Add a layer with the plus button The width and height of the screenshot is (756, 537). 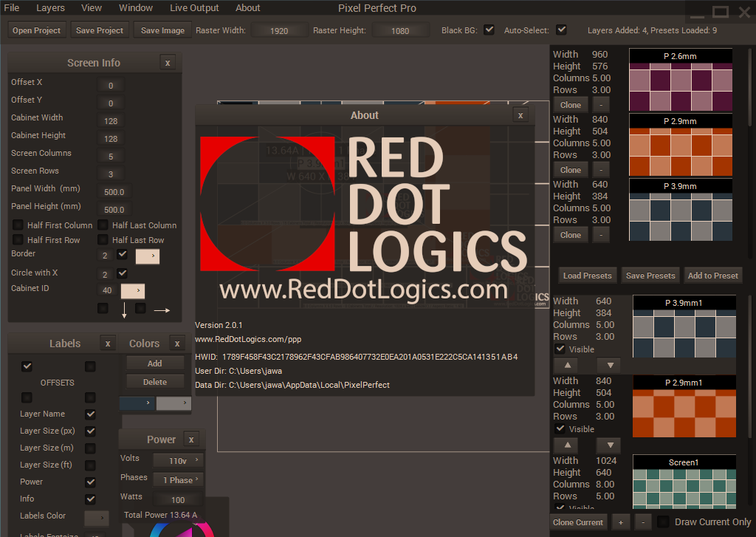pyautogui.click(x=620, y=522)
